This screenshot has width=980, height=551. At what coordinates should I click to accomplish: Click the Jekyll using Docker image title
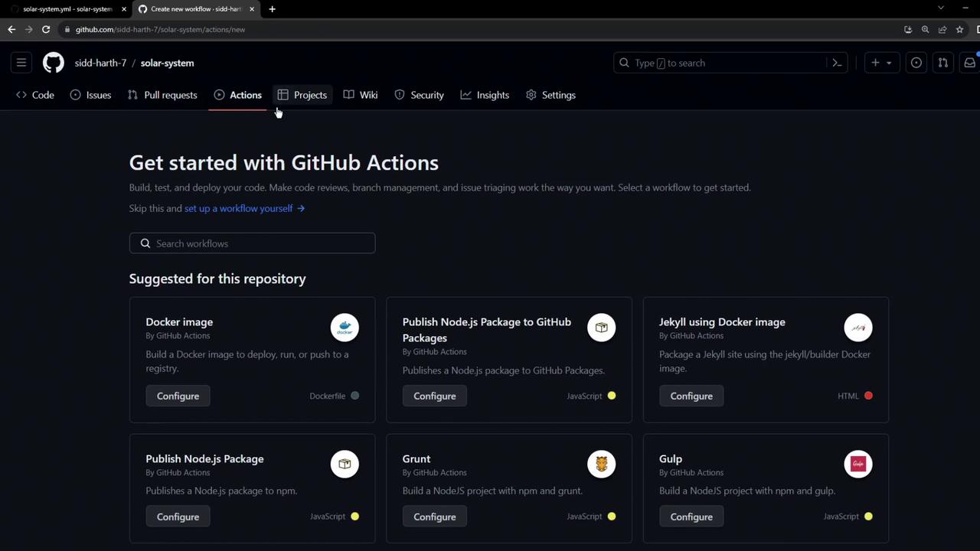click(x=722, y=322)
